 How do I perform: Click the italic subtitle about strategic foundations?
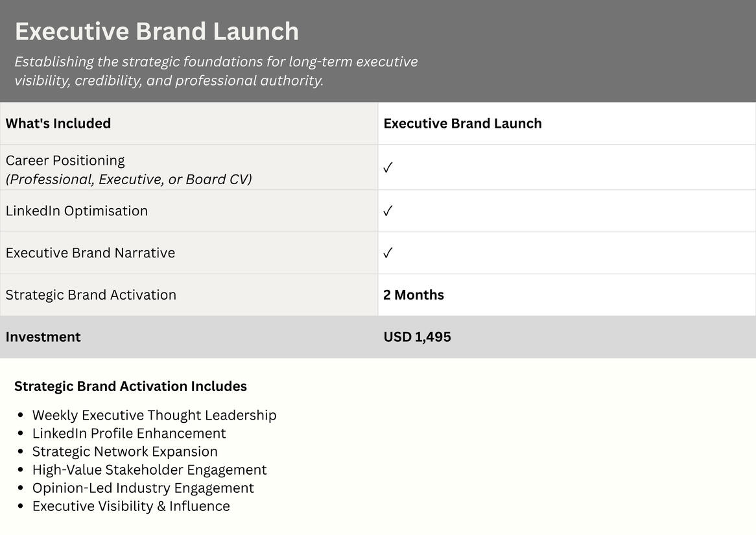click(216, 71)
